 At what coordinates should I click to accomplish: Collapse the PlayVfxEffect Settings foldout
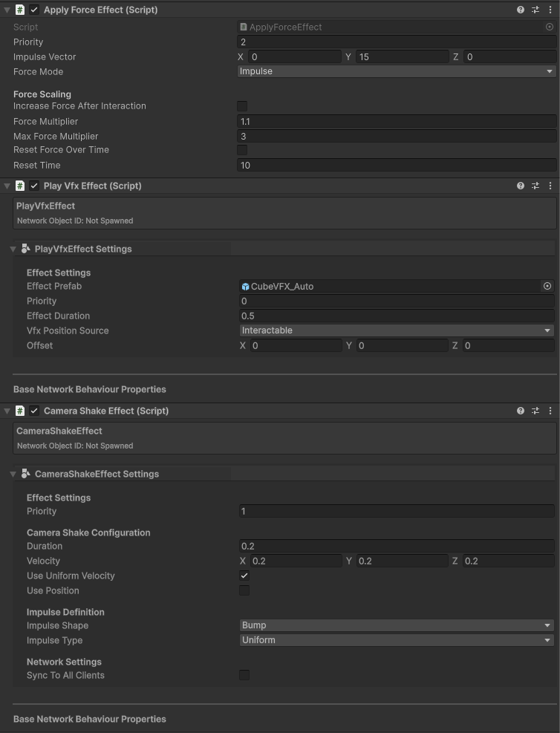click(x=13, y=249)
